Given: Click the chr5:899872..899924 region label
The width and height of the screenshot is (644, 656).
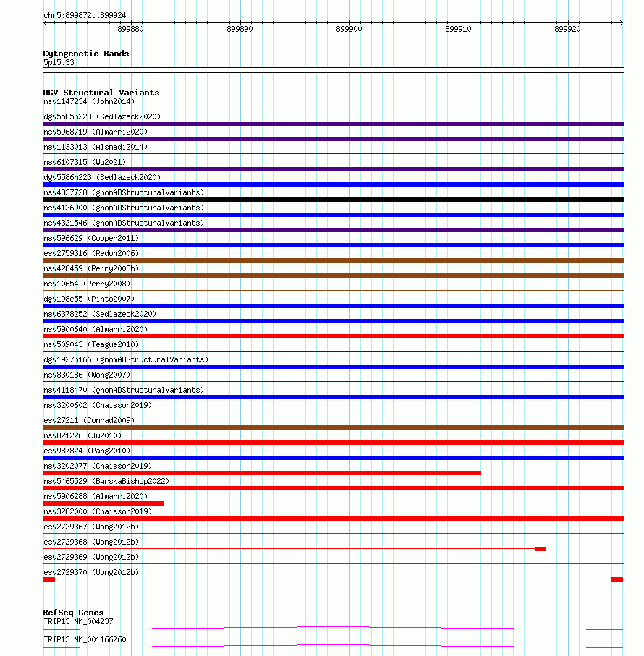Looking at the screenshot, I should (x=85, y=15).
